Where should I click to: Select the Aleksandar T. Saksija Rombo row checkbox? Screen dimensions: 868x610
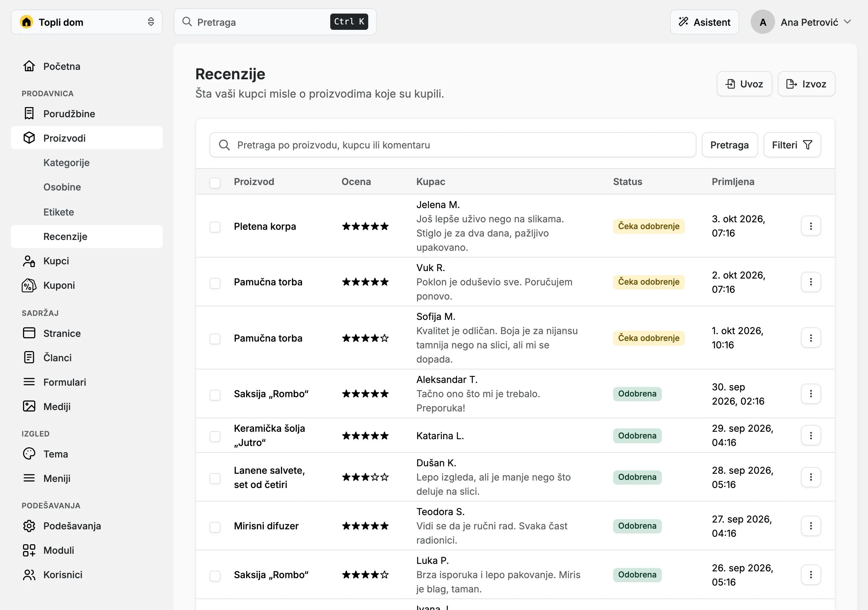coord(215,395)
